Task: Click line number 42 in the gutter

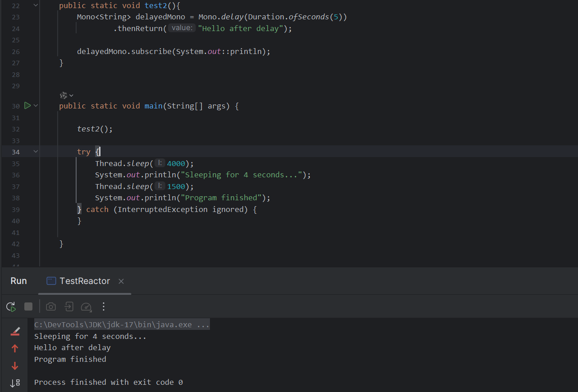Action: (x=16, y=244)
